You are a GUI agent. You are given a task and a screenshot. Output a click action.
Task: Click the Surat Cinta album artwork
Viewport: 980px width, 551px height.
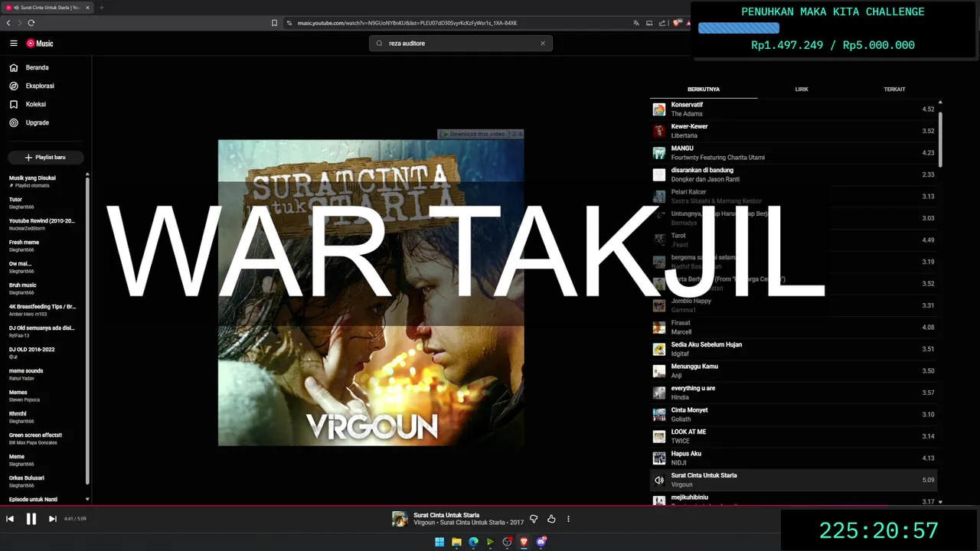[x=371, y=292]
